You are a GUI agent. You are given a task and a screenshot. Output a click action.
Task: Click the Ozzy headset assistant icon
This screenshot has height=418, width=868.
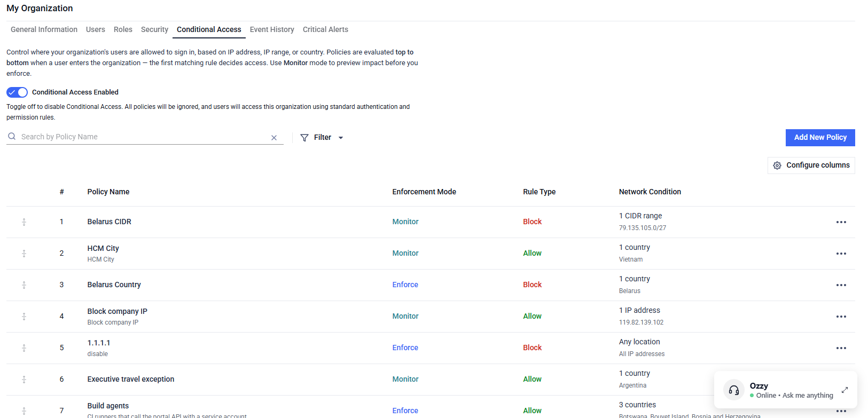pyautogui.click(x=734, y=390)
